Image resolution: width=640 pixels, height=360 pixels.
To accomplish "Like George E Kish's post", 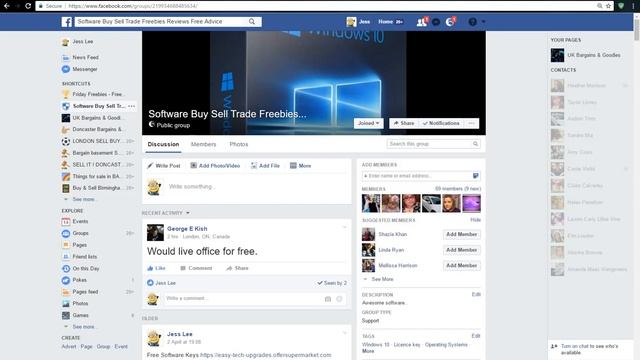I will (156, 268).
